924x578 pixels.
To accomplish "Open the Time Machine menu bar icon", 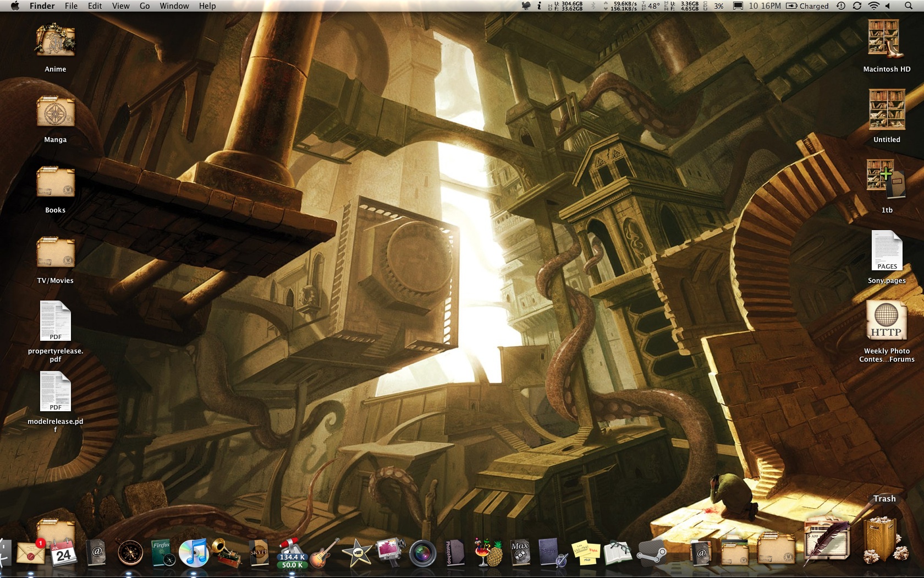I will [x=841, y=6].
